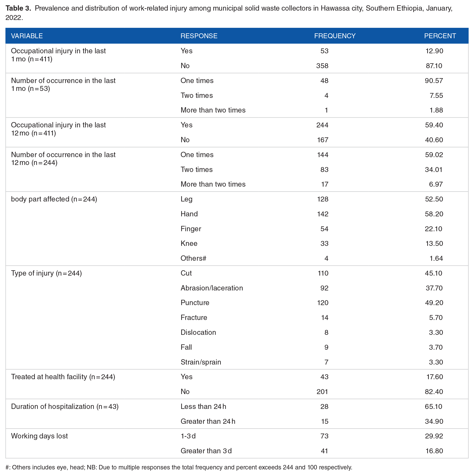Image resolution: width=474 pixels, height=476 pixels.
Task: Select the Table 3 caption label
Action: coord(18,8)
